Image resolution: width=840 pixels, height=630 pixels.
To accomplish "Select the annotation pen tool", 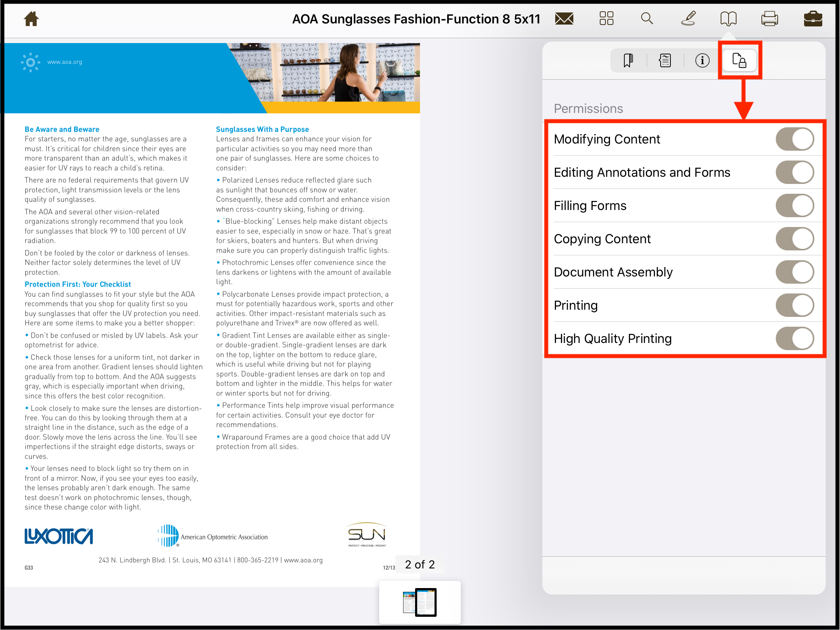I will [689, 18].
